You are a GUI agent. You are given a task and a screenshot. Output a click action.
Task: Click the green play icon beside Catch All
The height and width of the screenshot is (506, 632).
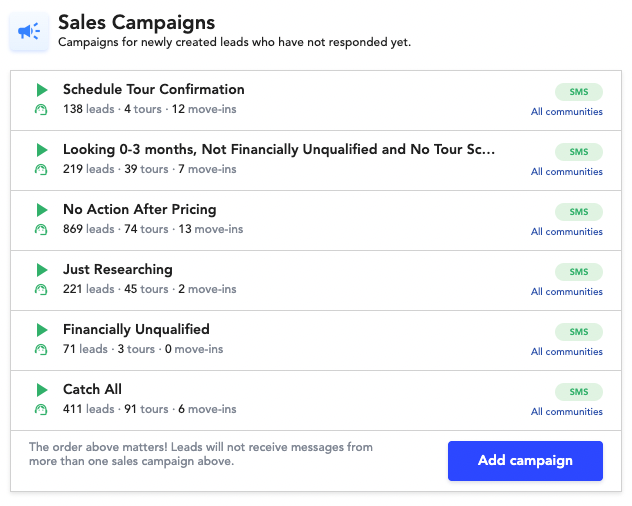point(42,390)
